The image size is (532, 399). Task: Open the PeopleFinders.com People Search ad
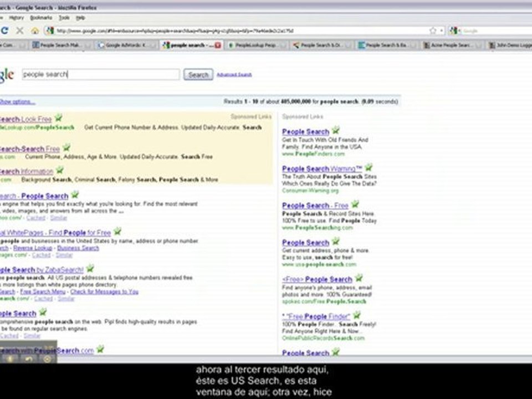point(306,132)
